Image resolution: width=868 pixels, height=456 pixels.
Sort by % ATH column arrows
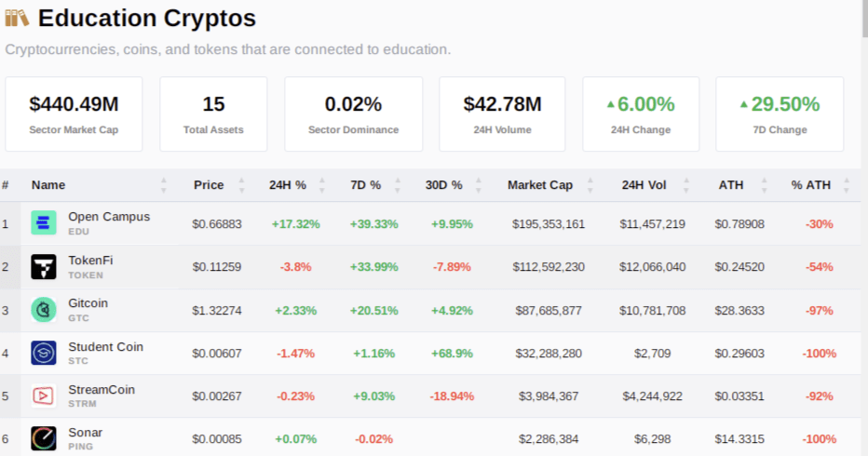(x=846, y=185)
